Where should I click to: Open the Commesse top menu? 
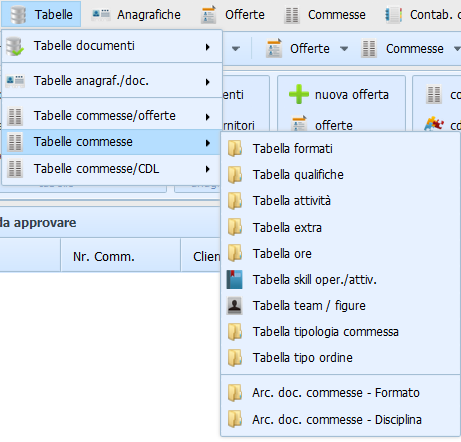(325, 15)
